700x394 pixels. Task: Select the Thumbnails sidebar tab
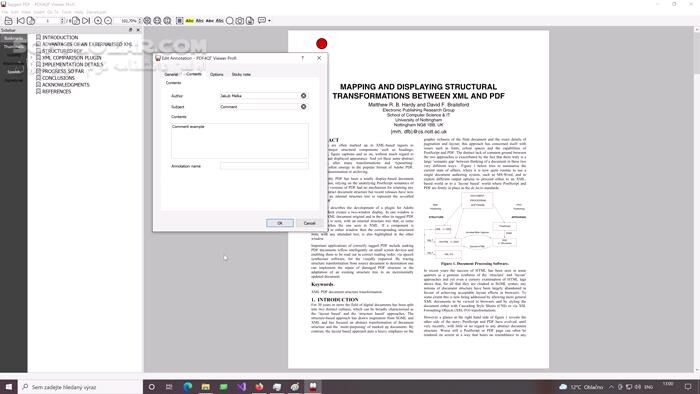click(13, 47)
